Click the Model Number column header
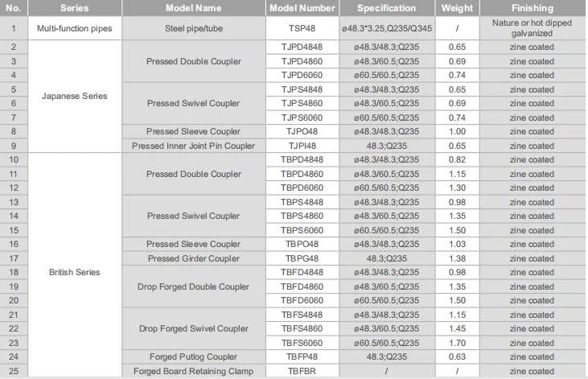 (x=302, y=8)
